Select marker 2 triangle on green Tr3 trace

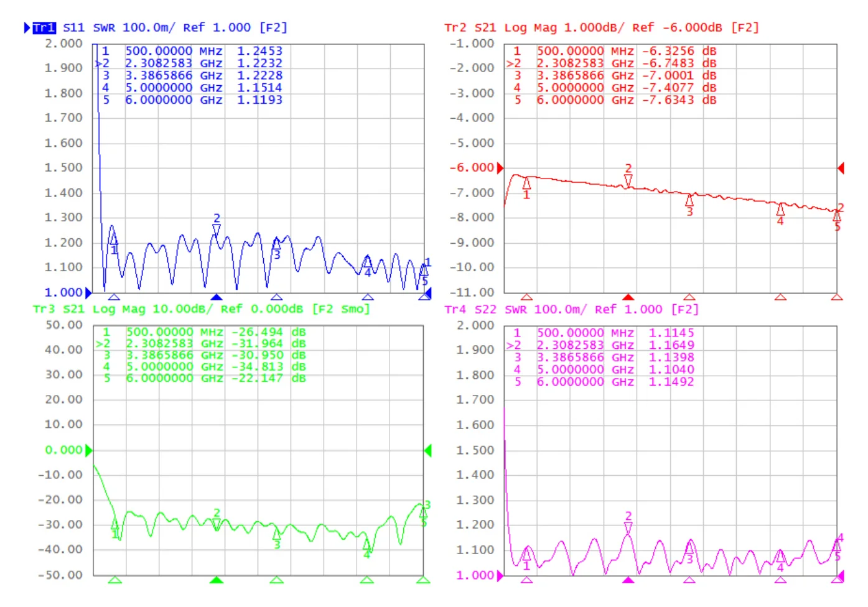coord(217,524)
